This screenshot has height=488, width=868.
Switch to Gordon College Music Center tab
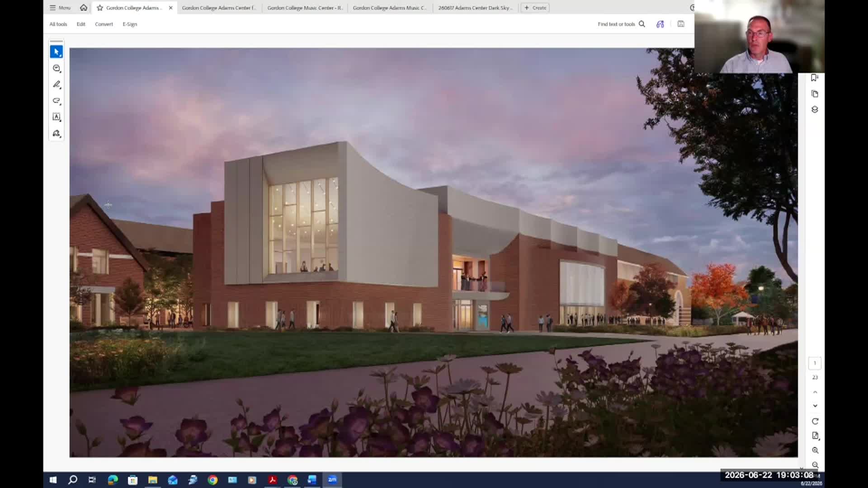point(305,8)
